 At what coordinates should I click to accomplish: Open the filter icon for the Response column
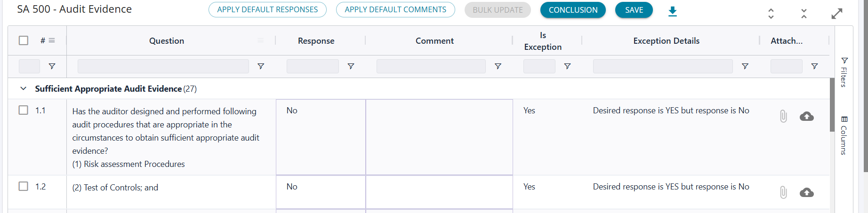[x=351, y=66]
